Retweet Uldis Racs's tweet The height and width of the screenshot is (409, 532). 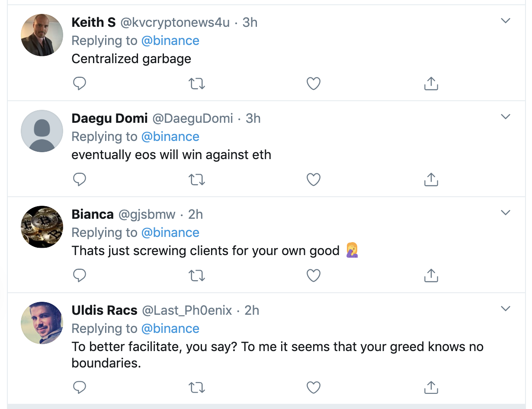(x=197, y=388)
